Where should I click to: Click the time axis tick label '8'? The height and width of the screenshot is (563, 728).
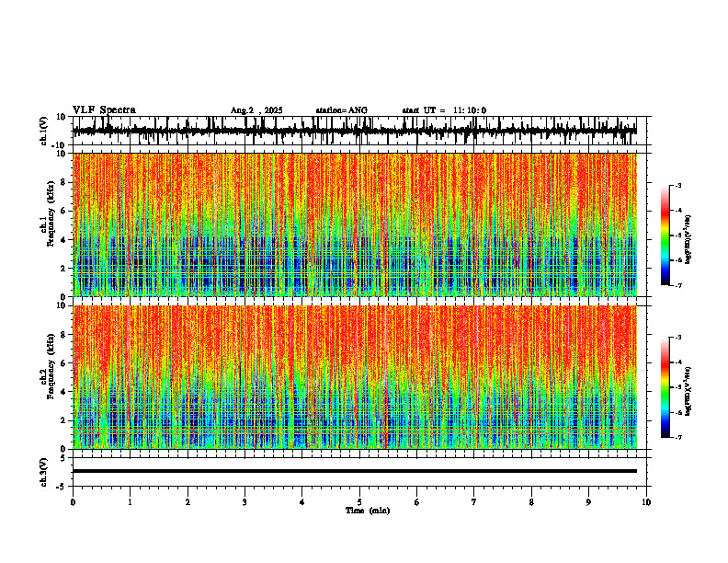[531, 502]
